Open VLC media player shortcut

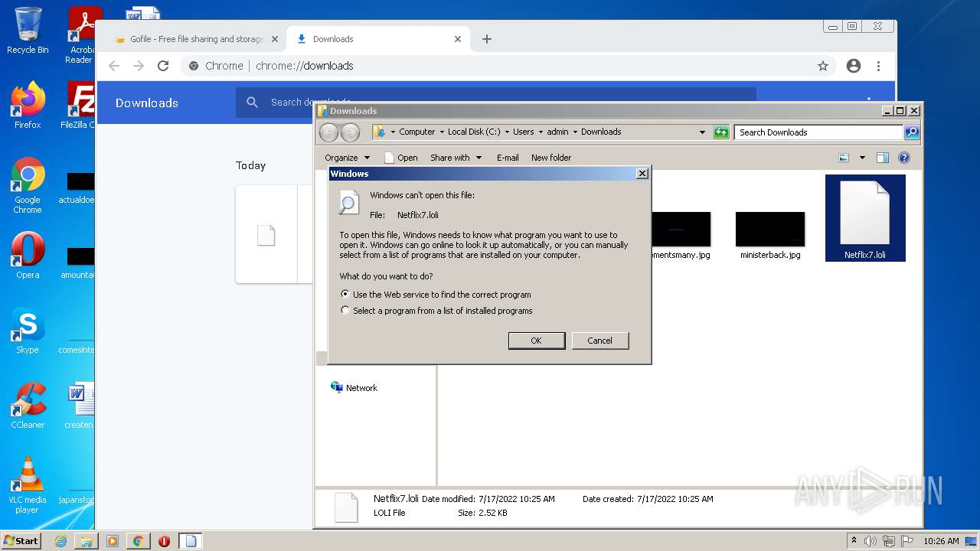coord(28,485)
